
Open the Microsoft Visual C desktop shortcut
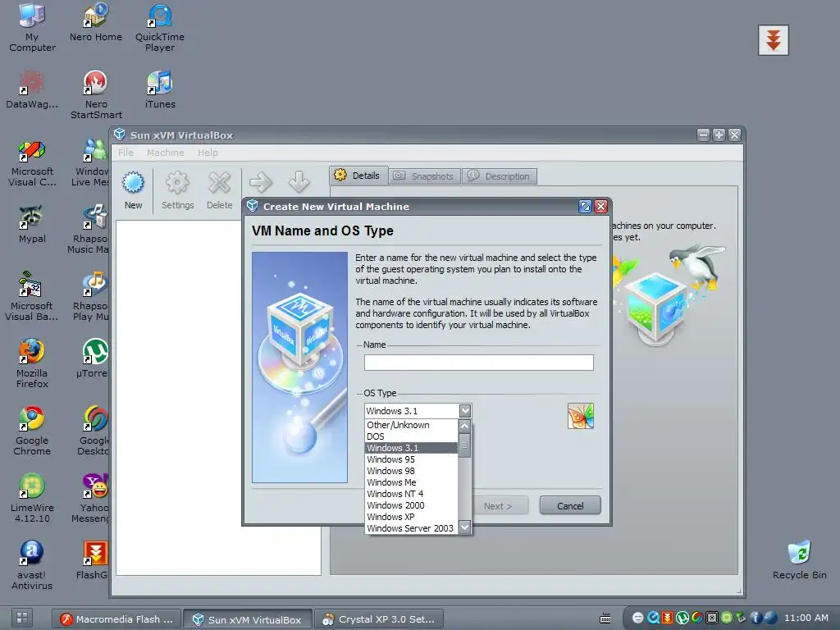point(32,162)
